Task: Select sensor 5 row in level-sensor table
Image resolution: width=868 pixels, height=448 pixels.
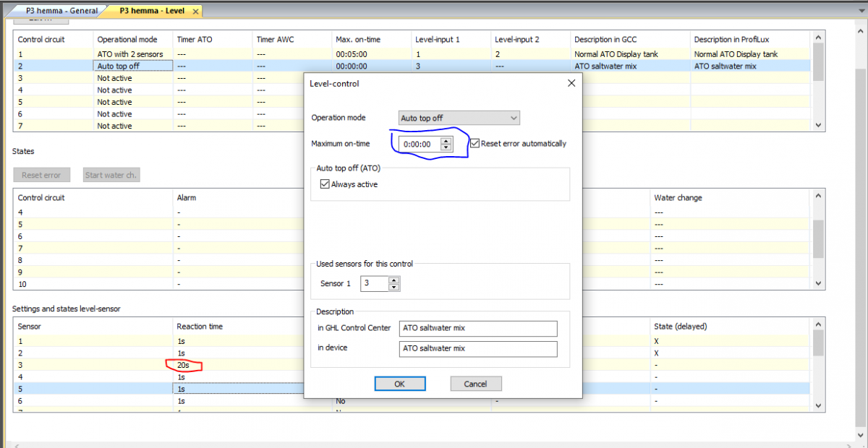Action: (412, 389)
